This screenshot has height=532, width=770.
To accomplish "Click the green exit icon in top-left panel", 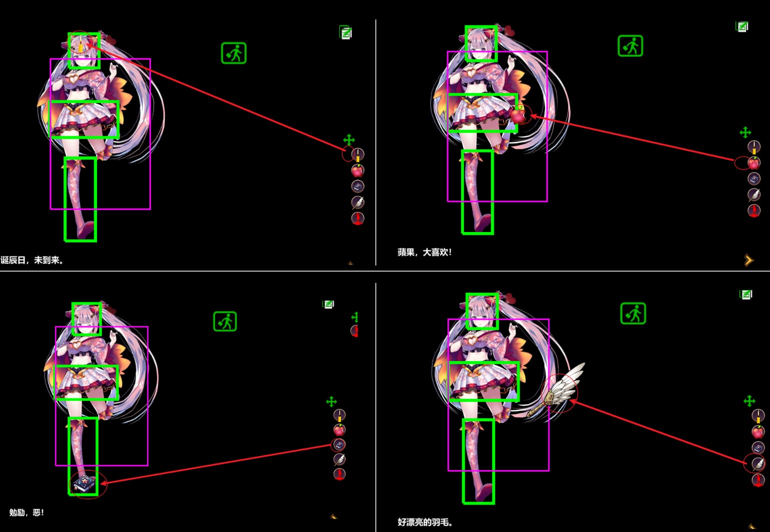I will (234, 53).
